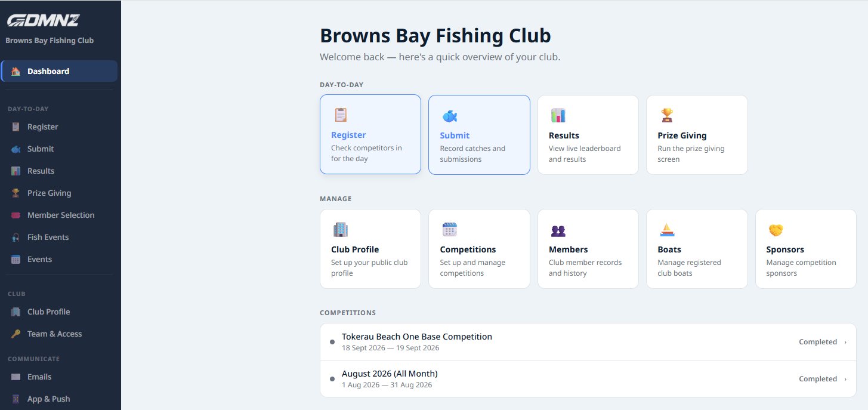Open the Submit card title
The width and height of the screenshot is (868, 410).
(x=455, y=135)
